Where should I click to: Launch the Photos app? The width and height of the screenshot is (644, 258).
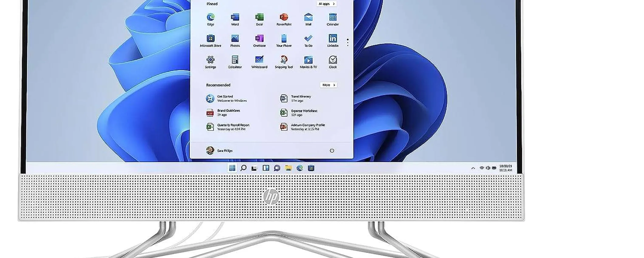(235, 41)
